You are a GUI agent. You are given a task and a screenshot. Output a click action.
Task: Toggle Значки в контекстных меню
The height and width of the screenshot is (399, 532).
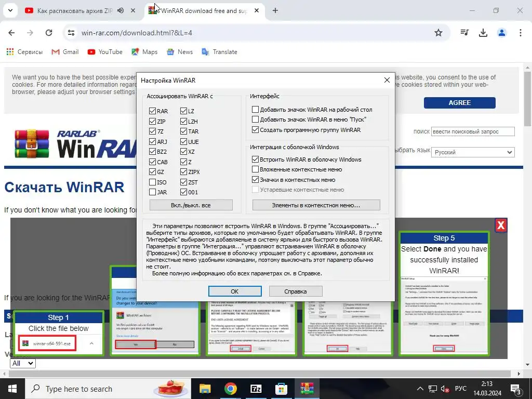coord(255,179)
